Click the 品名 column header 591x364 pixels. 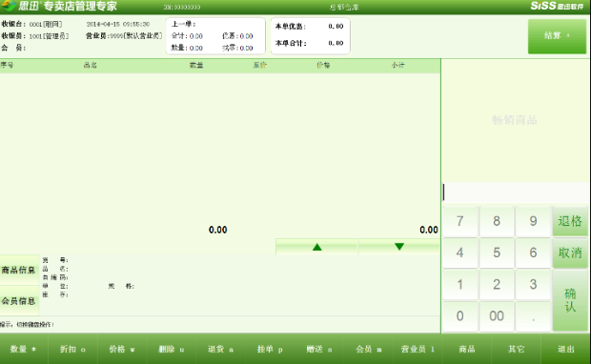point(91,65)
